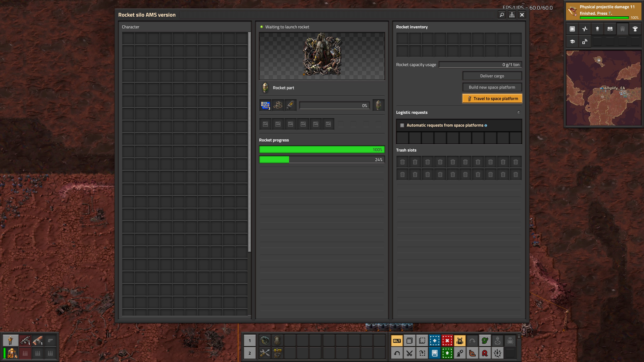
Task: Click the character portrait icon
Action: click(x=11, y=341)
